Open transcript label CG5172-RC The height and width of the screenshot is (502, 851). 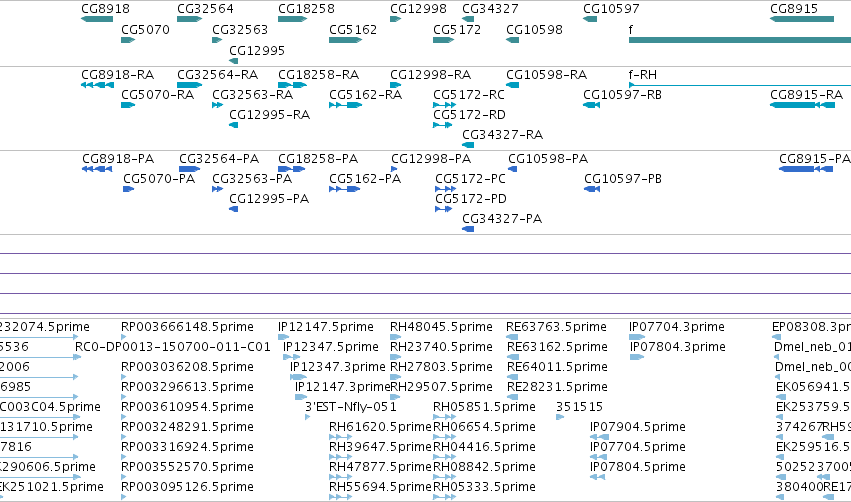[469, 94]
